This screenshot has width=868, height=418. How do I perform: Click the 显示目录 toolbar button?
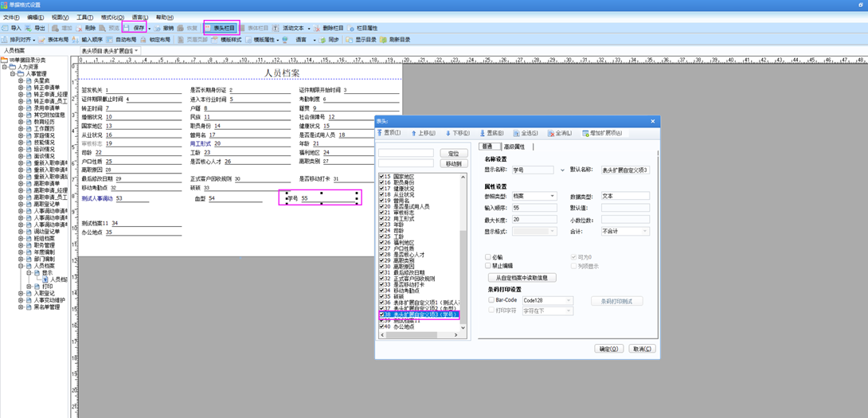361,40
